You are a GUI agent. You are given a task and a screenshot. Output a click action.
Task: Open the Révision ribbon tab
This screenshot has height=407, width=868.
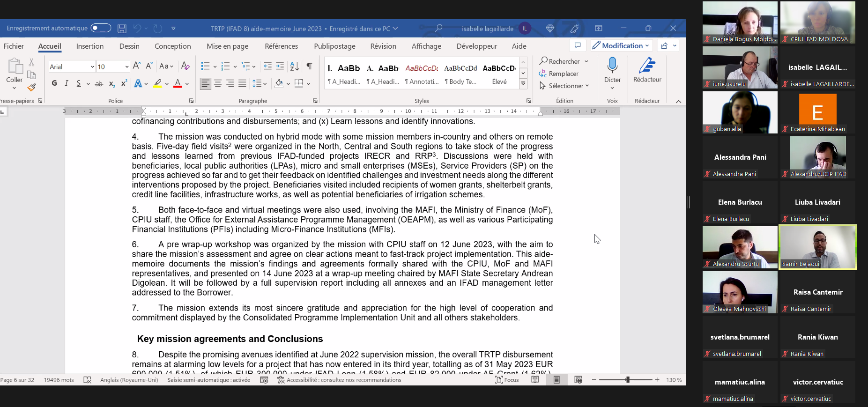[383, 46]
